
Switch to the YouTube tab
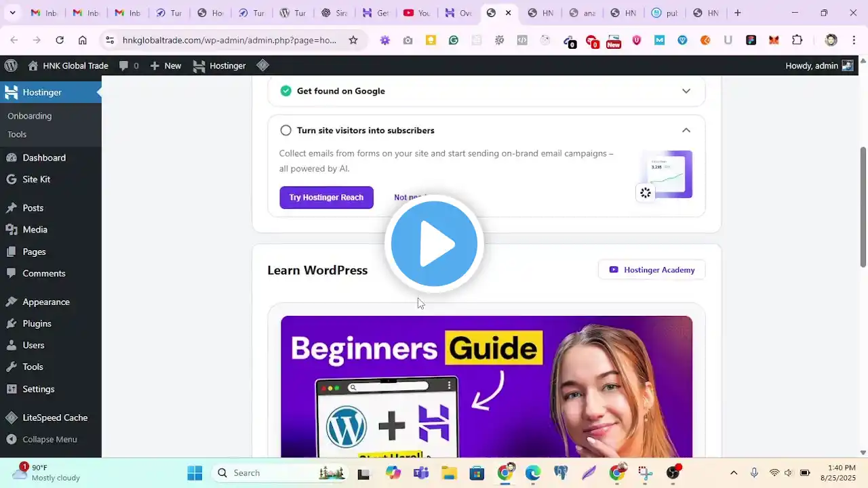click(x=418, y=13)
